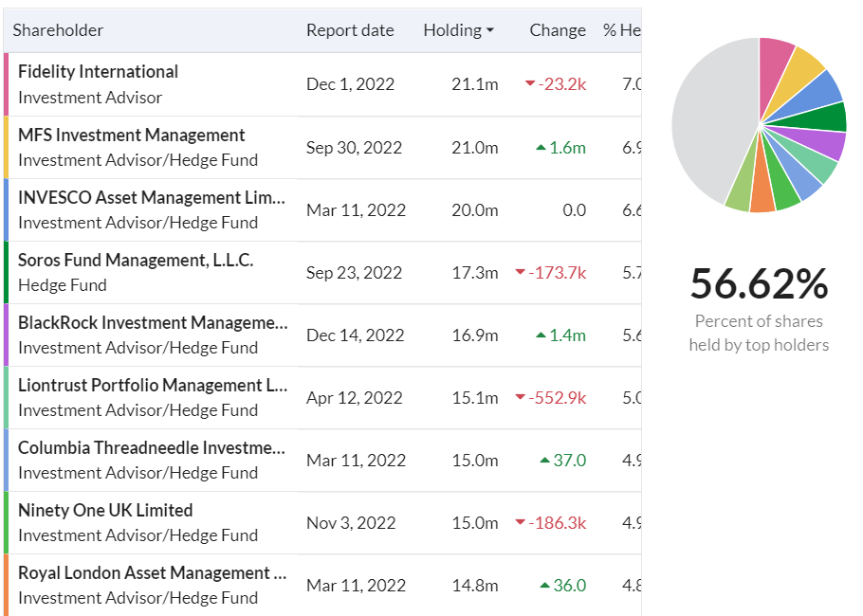
Task: Open Royal London Asset Management entry
Action: 153,572
